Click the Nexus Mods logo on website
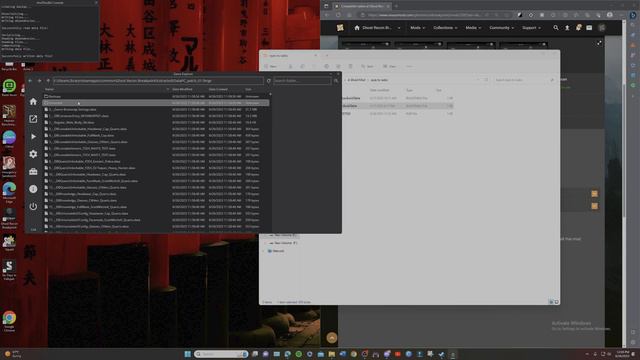The width and height of the screenshot is (640, 360). [x=340, y=28]
